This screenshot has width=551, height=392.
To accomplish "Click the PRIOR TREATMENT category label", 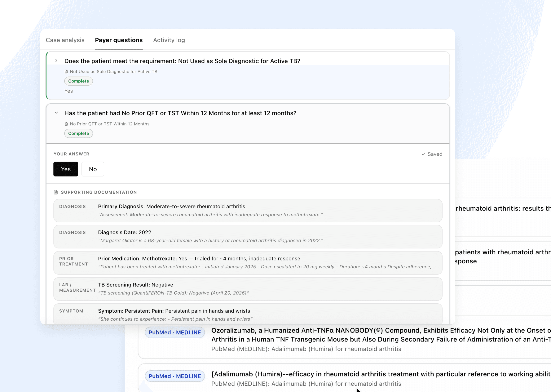I will click(x=74, y=261).
